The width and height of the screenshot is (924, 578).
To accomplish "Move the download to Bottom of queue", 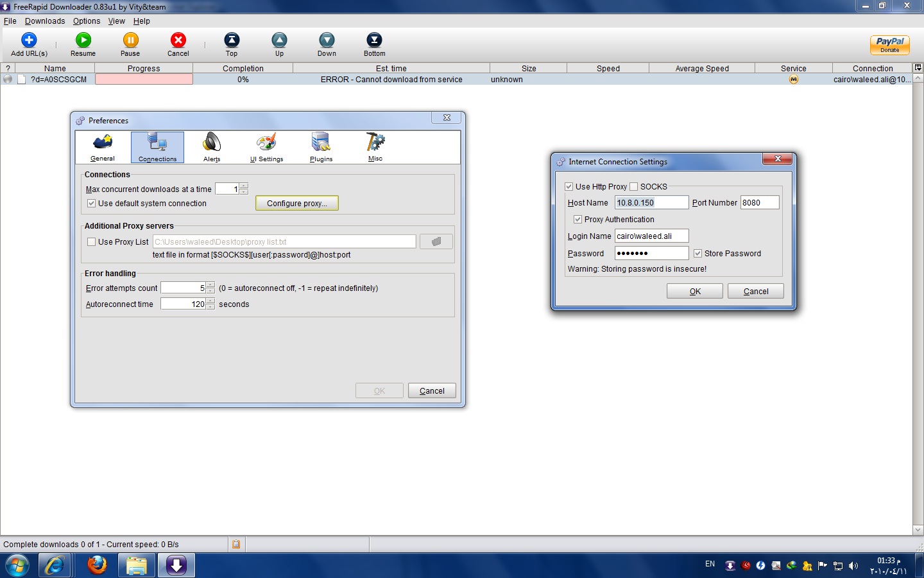I will pos(374,40).
